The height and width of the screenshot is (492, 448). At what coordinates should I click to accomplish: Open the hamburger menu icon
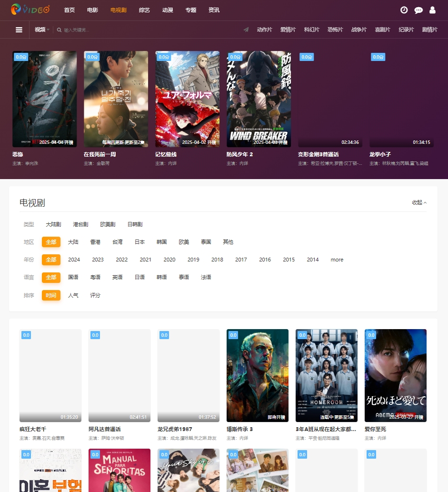click(19, 30)
